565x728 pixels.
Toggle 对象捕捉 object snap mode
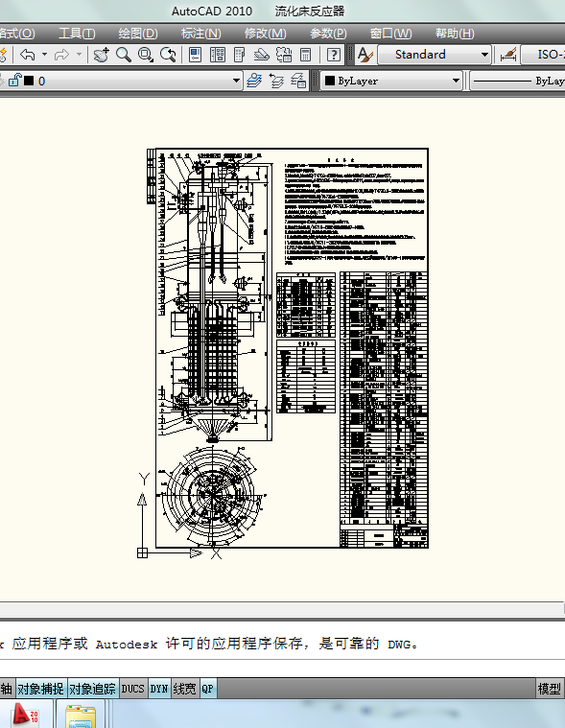41,689
